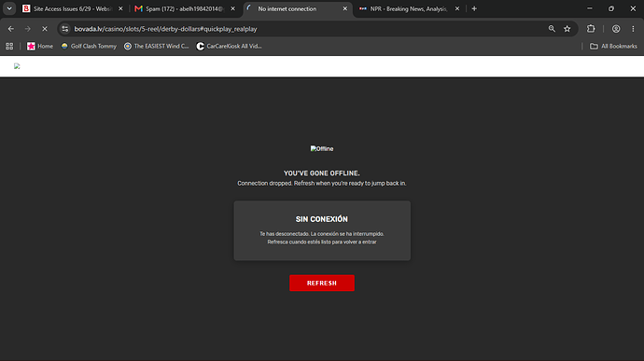Open the Golf Clash Tommy bookmark
The width and height of the screenshot is (644, 361).
point(89,46)
